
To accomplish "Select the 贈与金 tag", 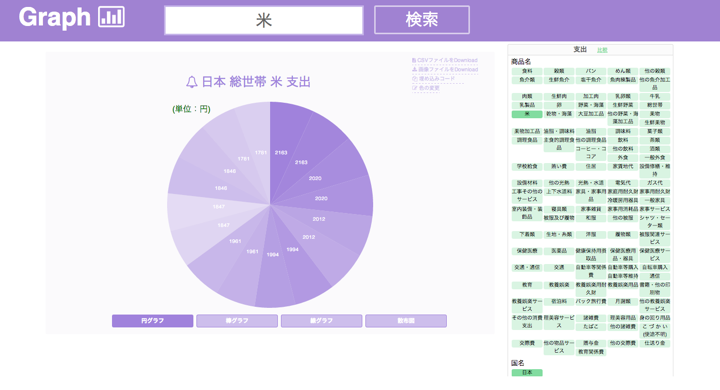I will (x=591, y=343).
